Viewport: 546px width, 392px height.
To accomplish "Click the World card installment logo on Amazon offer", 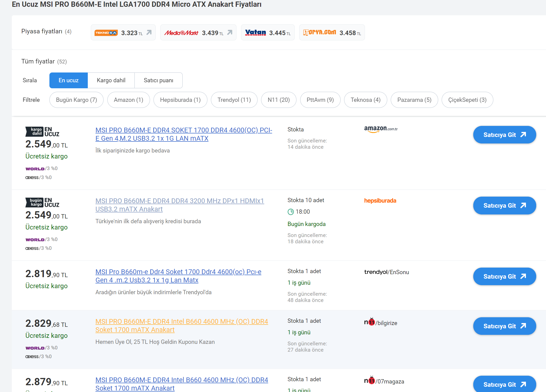I will [x=35, y=169].
